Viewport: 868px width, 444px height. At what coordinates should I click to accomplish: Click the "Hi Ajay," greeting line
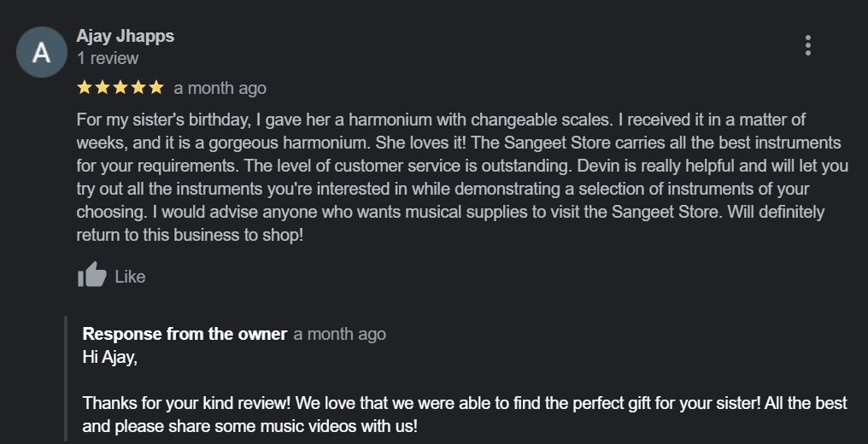109,356
